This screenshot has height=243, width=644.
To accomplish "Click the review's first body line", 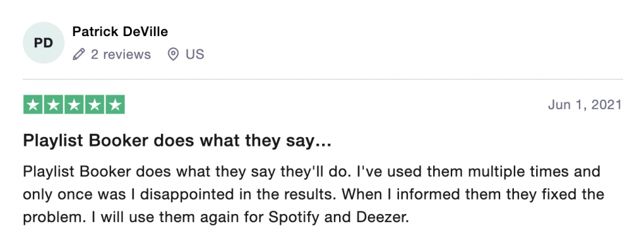I will 311,171.
